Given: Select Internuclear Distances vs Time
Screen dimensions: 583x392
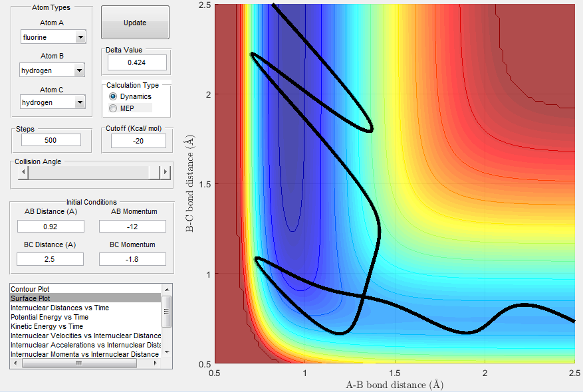Looking at the screenshot, I should (x=86, y=308).
